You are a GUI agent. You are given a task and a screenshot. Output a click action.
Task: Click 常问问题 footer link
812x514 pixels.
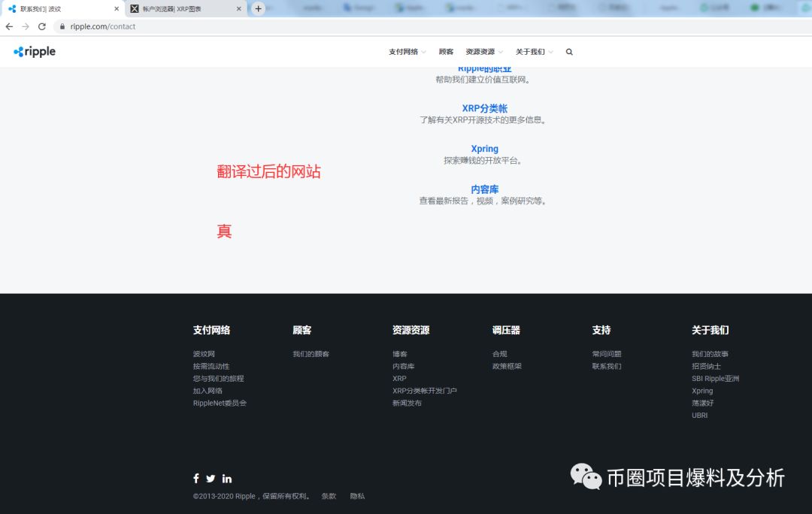point(607,354)
